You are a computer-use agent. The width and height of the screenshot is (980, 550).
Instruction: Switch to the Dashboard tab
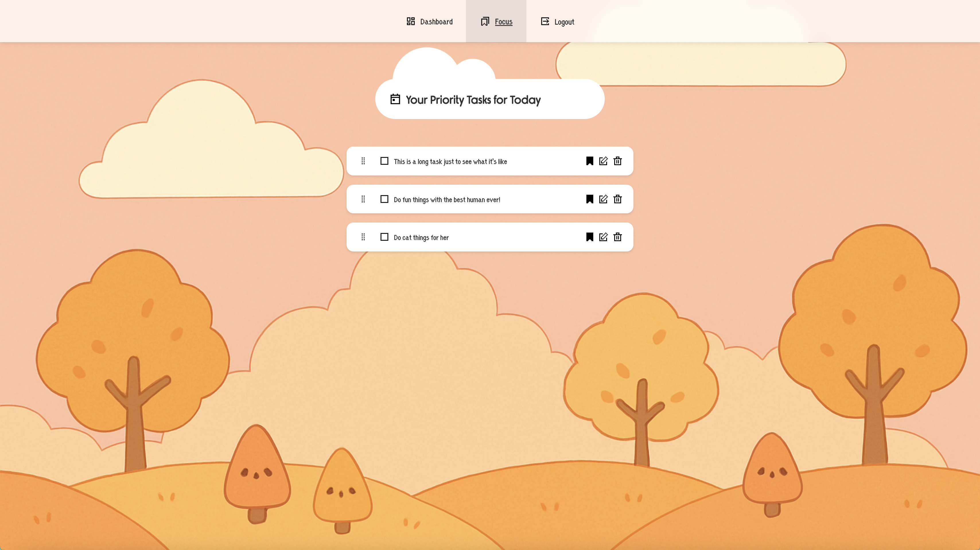click(436, 21)
